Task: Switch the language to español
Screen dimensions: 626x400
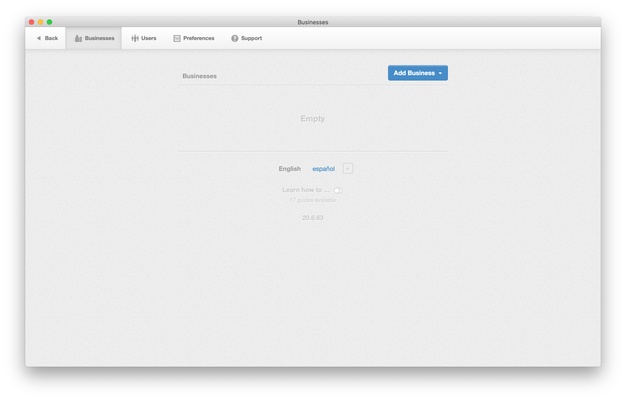Action: [x=323, y=169]
